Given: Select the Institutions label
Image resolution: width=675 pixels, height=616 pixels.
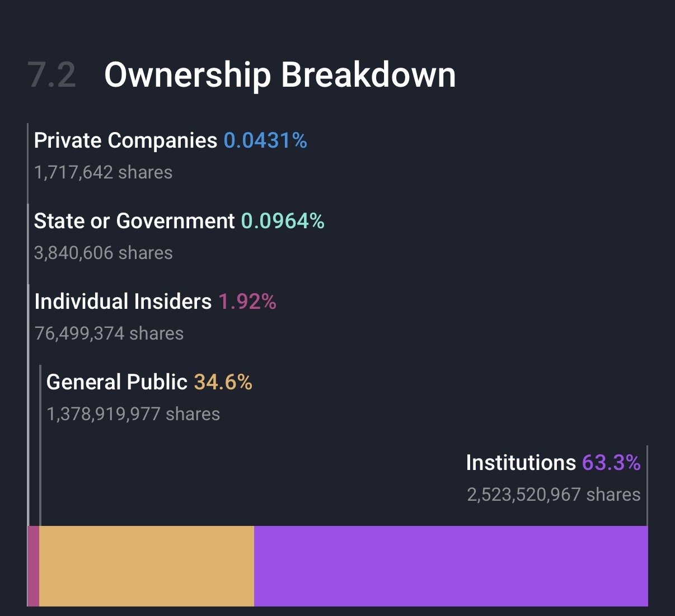Looking at the screenshot, I should click(x=521, y=463).
